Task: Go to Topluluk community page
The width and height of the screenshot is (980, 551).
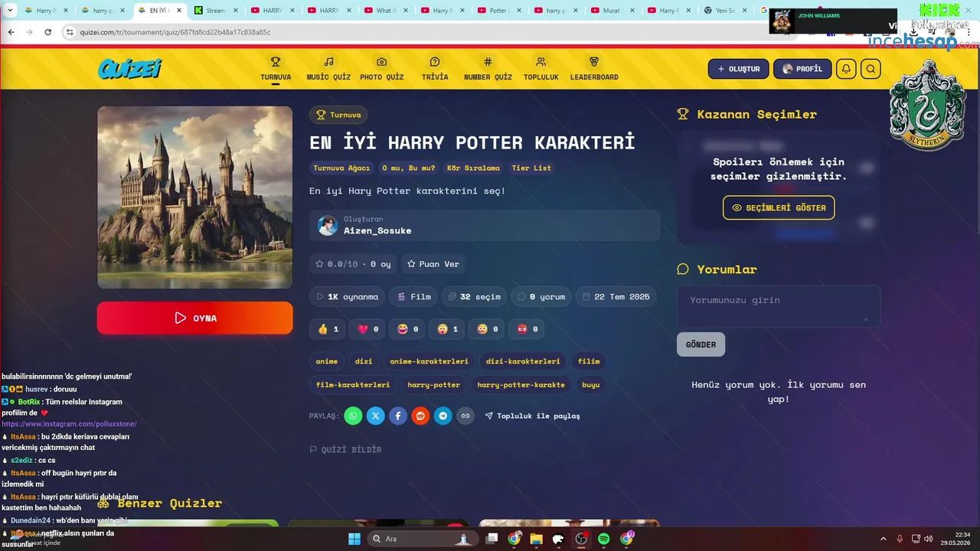Action: (541, 69)
